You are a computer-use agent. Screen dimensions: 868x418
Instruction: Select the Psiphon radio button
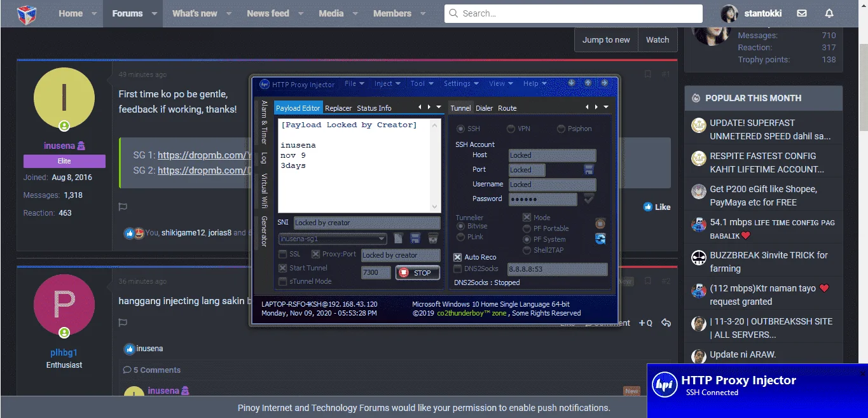pyautogui.click(x=561, y=129)
